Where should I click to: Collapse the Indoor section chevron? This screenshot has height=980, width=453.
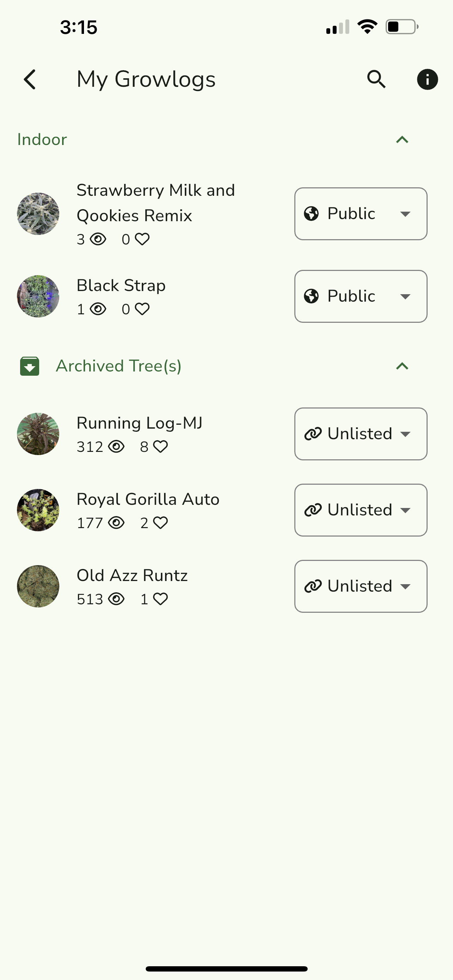(x=402, y=140)
